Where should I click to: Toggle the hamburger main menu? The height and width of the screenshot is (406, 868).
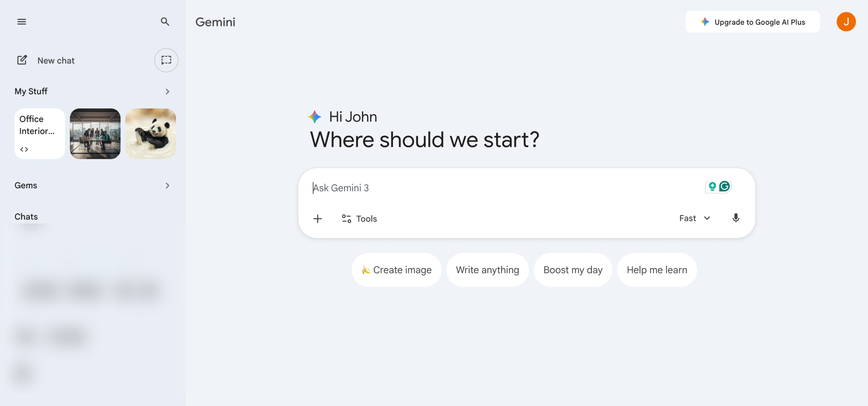point(22,22)
